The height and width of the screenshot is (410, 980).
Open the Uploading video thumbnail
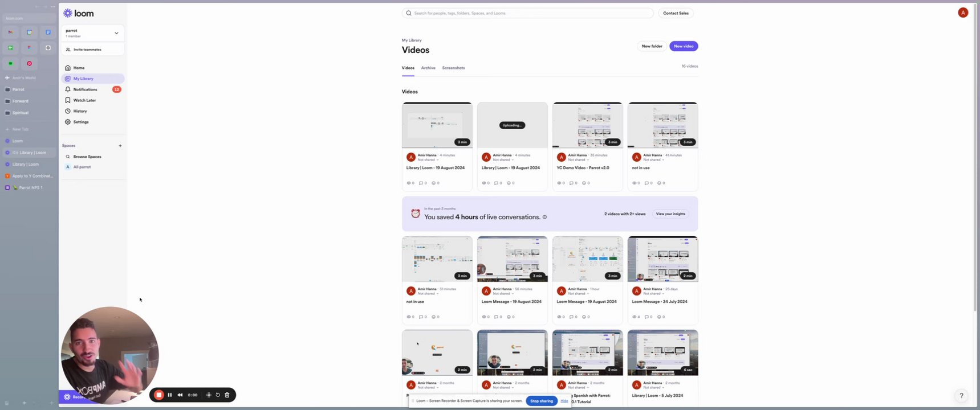point(512,125)
